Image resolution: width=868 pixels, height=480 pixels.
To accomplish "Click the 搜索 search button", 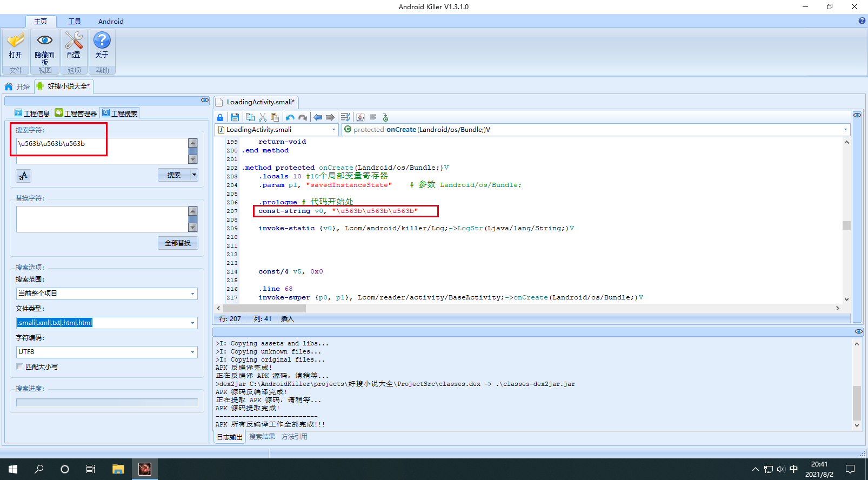I will 174,175.
